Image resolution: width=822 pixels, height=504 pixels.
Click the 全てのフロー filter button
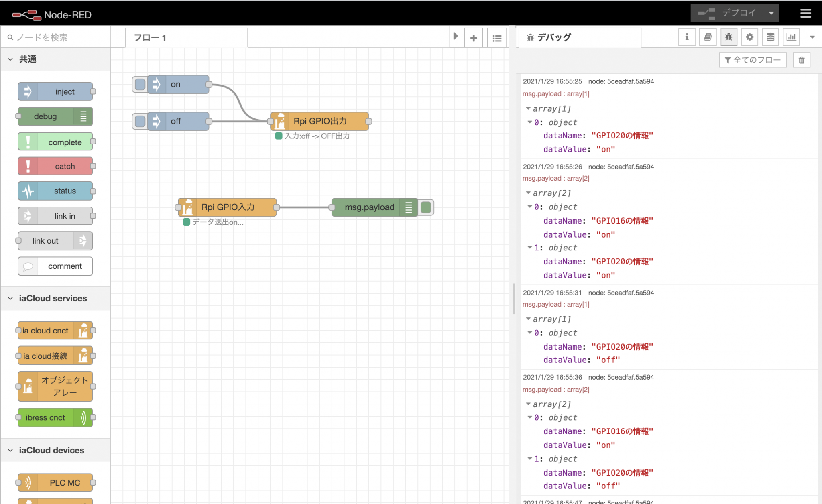point(753,60)
